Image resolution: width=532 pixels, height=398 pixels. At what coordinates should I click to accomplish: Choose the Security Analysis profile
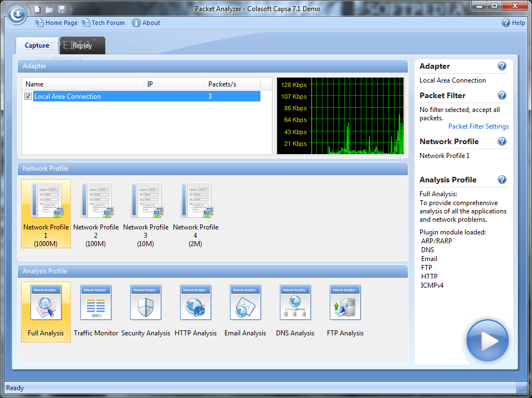coord(145,302)
